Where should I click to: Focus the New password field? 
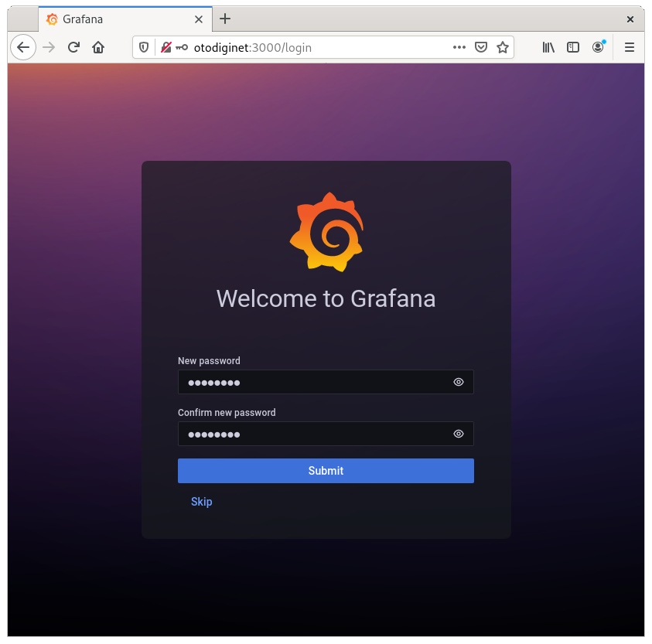(326, 382)
